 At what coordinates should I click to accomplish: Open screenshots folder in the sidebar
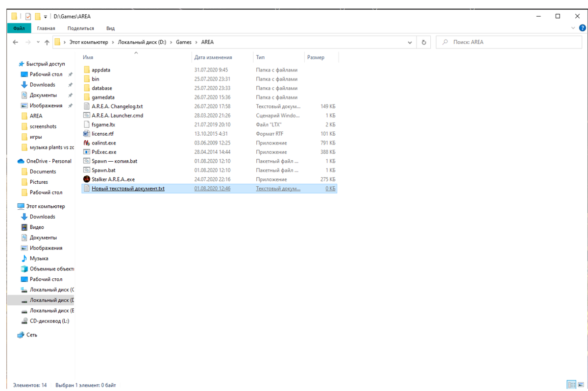click(x=43, y=126)
